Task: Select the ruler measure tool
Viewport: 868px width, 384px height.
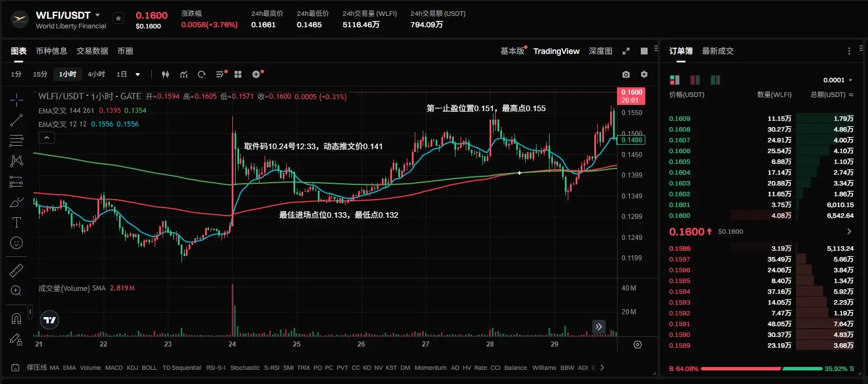Action: [16, 270]
